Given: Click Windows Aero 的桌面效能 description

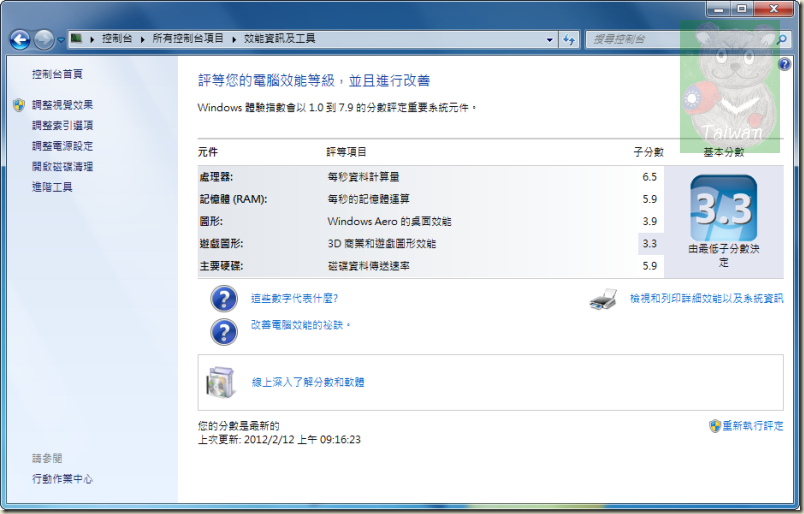Looking at the screenshot, I should click(389, 222).
